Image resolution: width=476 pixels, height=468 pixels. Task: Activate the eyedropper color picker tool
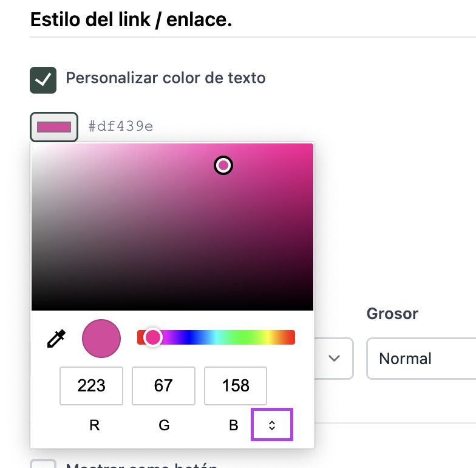[56, 339]
